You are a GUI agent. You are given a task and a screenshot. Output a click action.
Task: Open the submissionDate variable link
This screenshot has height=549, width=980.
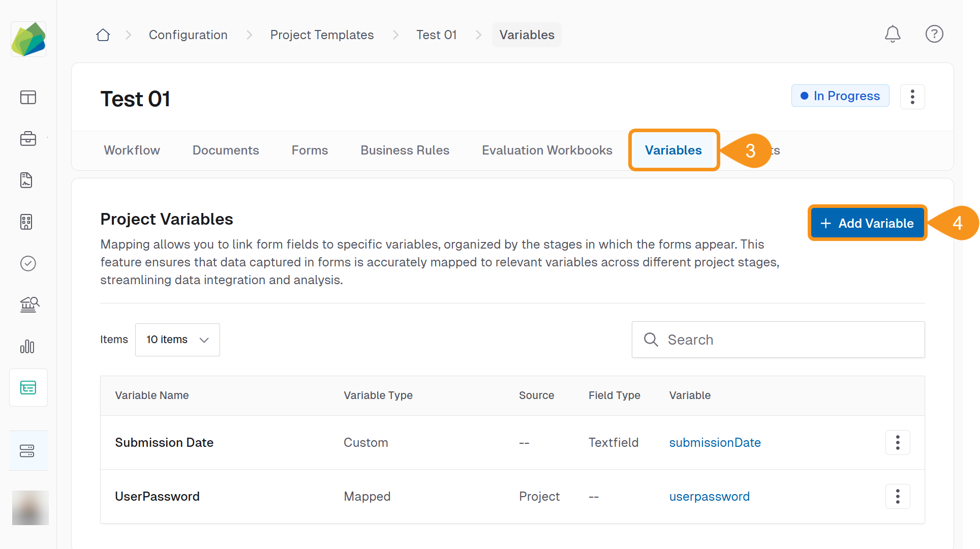click(x=715, y=442)
